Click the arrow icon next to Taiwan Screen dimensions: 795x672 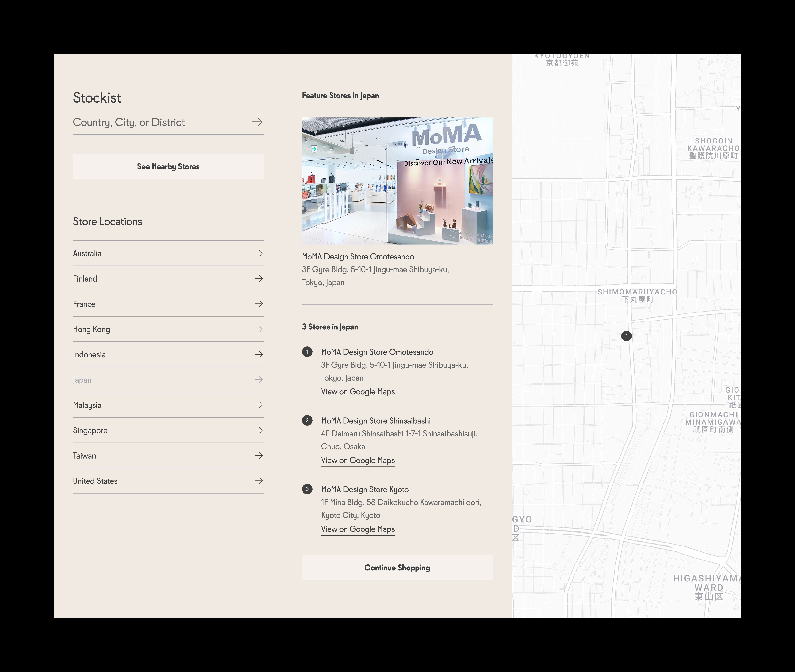[259, 455]
